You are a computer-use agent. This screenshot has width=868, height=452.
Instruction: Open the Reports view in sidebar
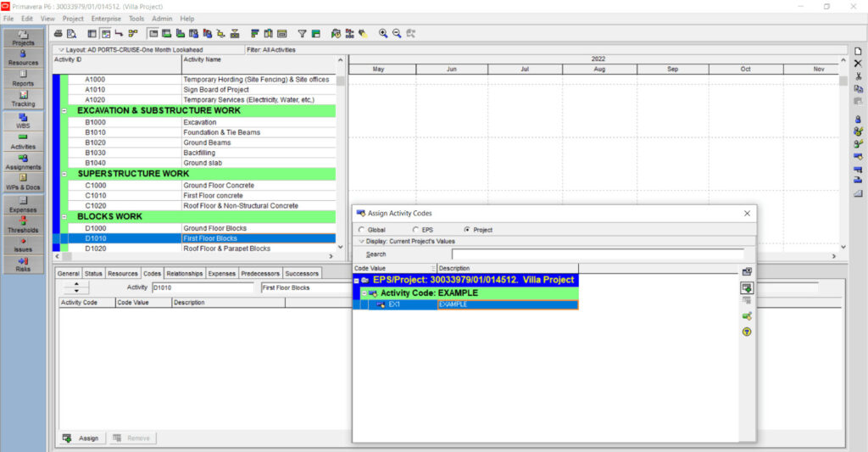pyautogui.click(x=23, y=78)
